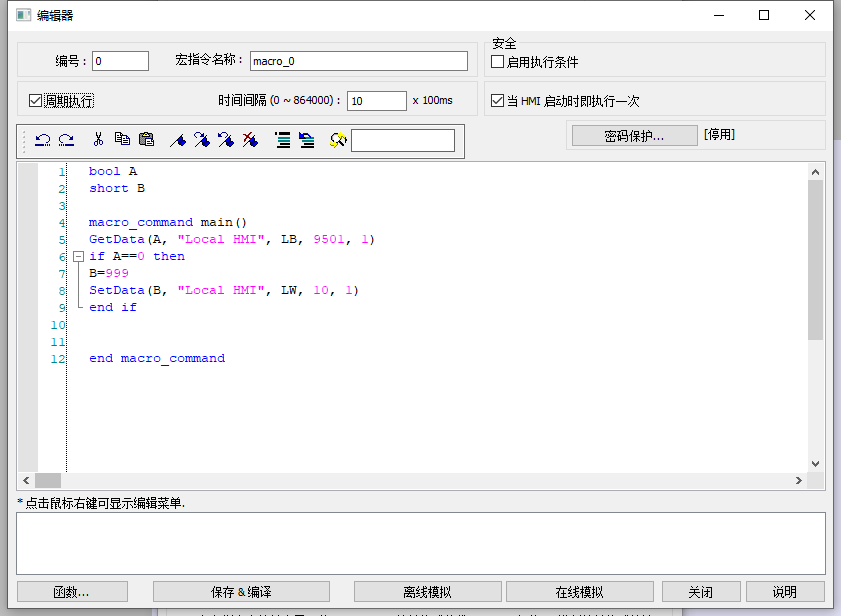
Task: Click the Redo toolbar icon
Action: pos(66,141)
